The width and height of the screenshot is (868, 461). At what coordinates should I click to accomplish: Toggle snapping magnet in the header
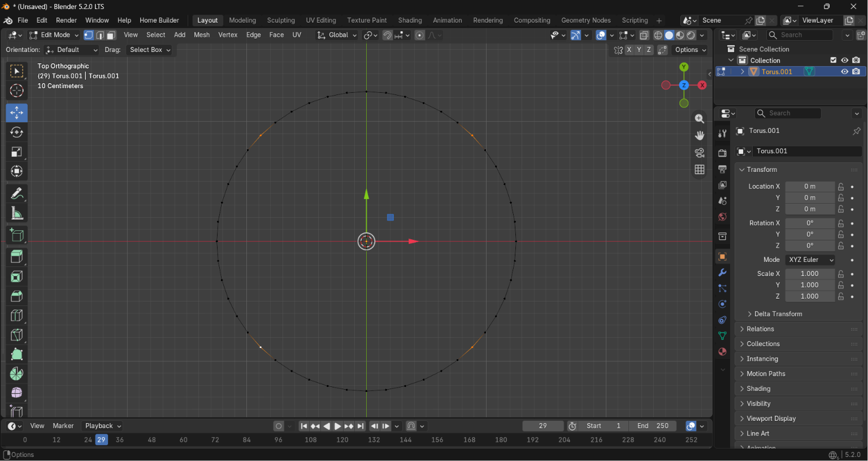tap(387, 35)
